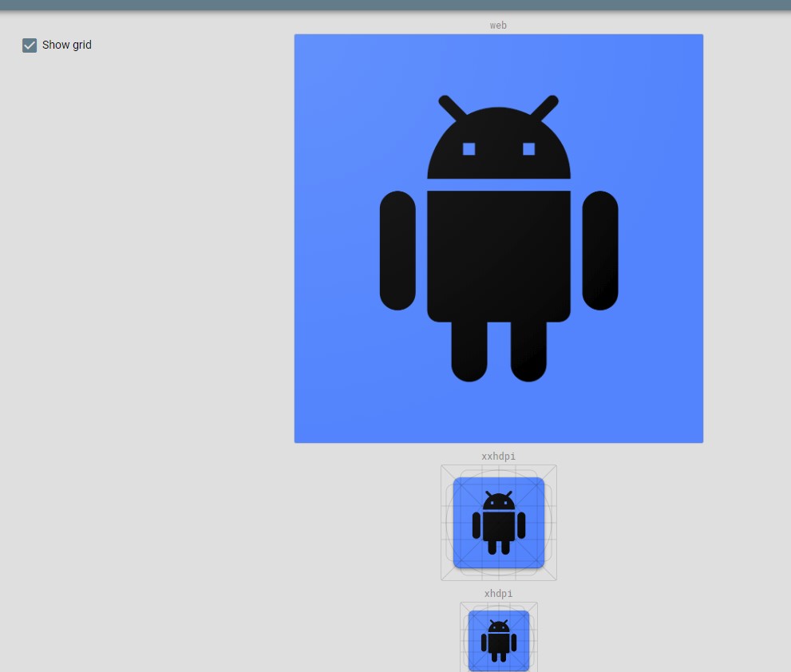Click the robot's right leg in web preview
The height and width of the screenshot is (672, 791).
[x=528, y=351]
